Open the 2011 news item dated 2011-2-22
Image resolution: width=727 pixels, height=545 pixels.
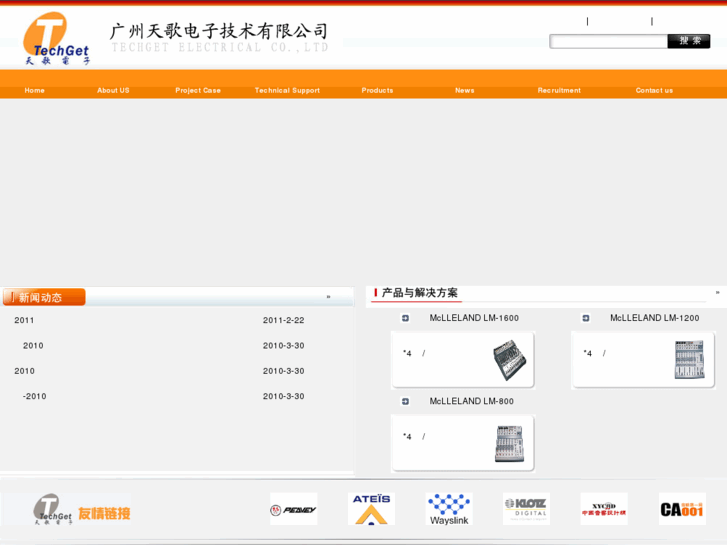[24, 320]
